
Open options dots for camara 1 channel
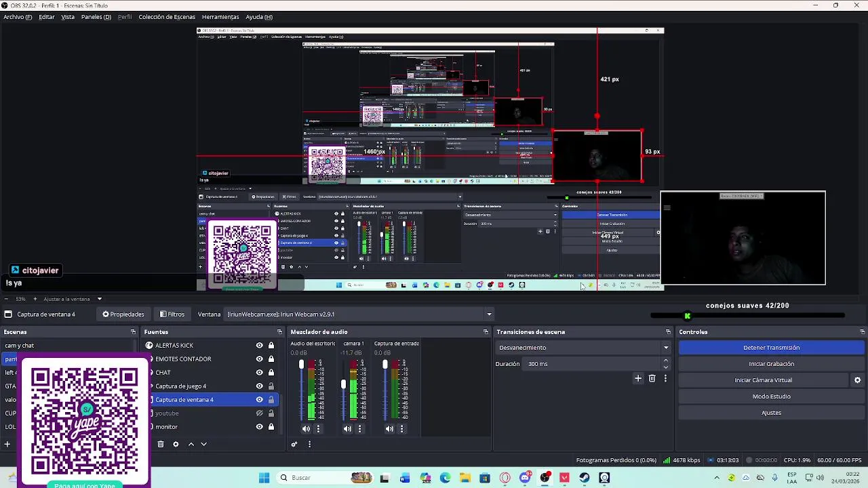(359, 428)
